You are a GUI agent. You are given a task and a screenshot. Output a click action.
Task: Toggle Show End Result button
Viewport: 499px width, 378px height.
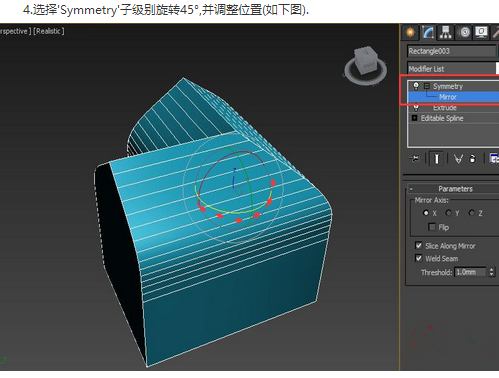click(436, 159)
